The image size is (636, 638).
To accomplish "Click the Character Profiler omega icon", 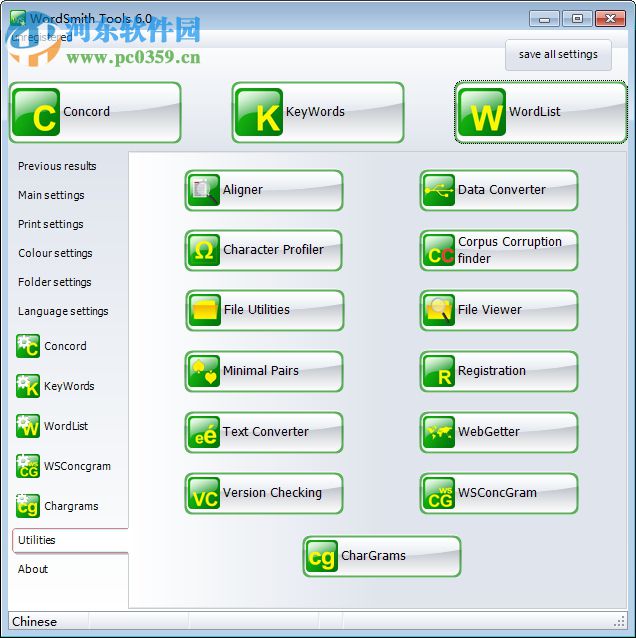I will [x=204, y=250].
